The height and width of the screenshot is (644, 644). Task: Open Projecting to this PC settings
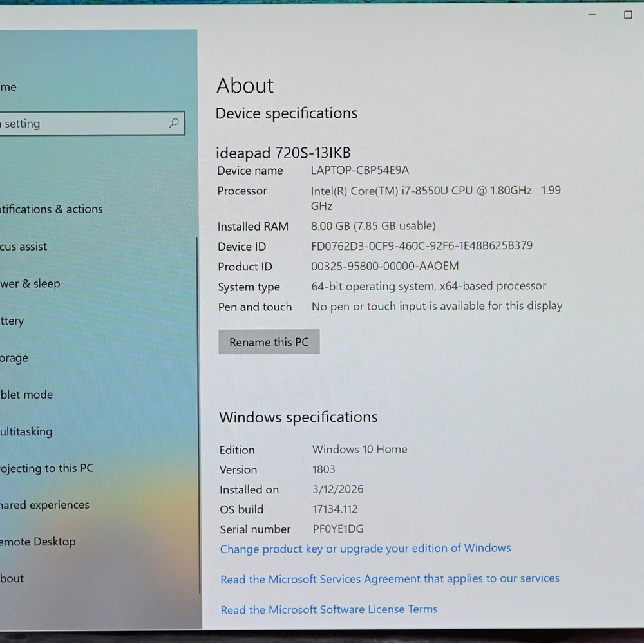click(x=47, y=468)
